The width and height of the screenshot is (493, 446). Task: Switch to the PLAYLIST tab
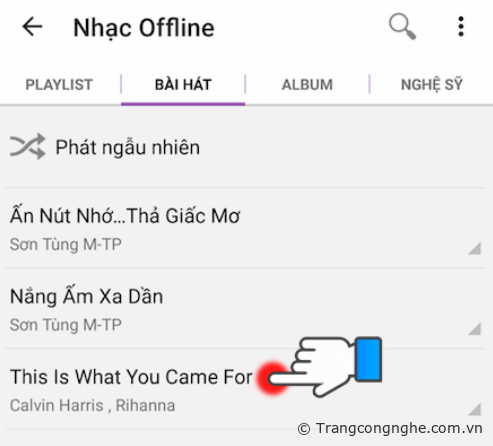(x=59, y=85)
